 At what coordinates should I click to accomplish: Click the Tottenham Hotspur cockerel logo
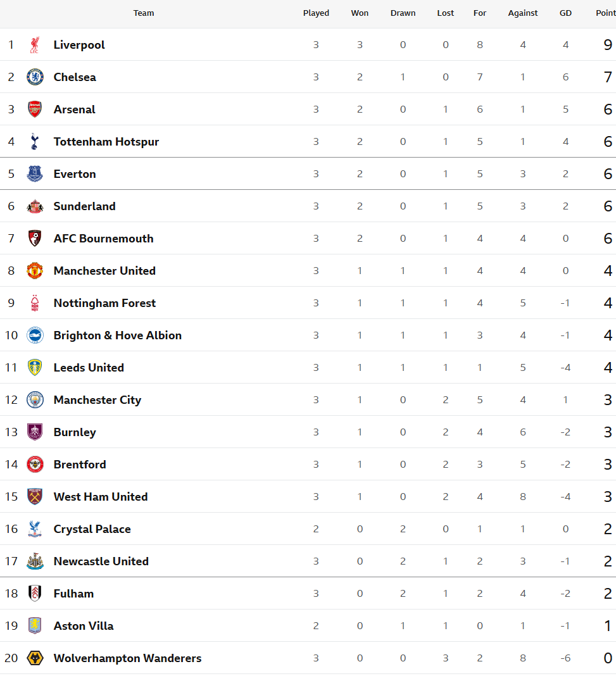[x=35, y=142]
